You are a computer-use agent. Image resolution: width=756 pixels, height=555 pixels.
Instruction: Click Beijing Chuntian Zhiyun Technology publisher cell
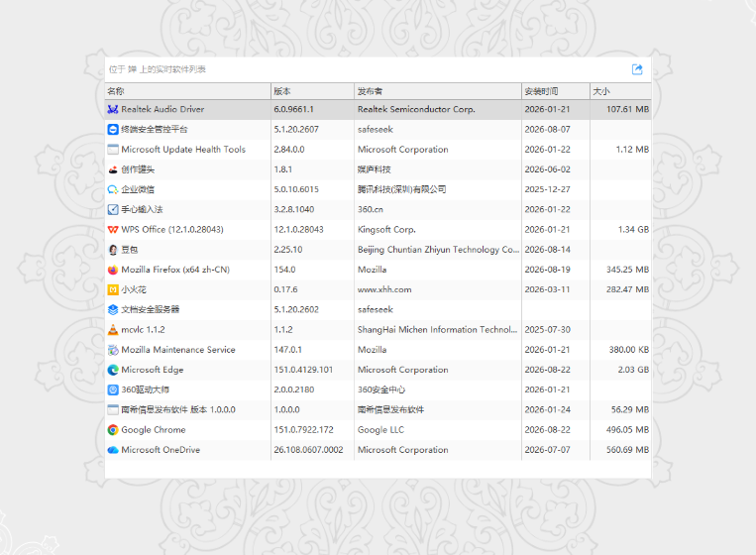tap(438, 250)
